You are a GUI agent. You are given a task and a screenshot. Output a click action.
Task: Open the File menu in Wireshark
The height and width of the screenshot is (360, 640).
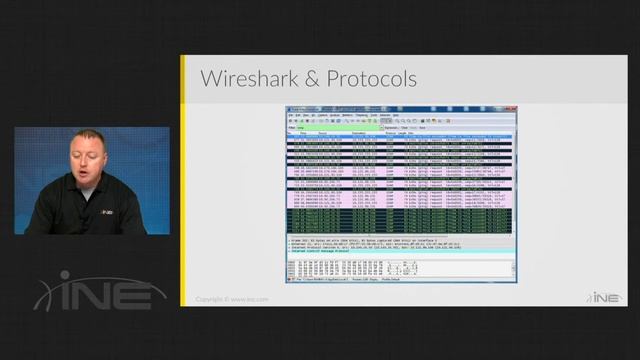(x=291, y=116)
